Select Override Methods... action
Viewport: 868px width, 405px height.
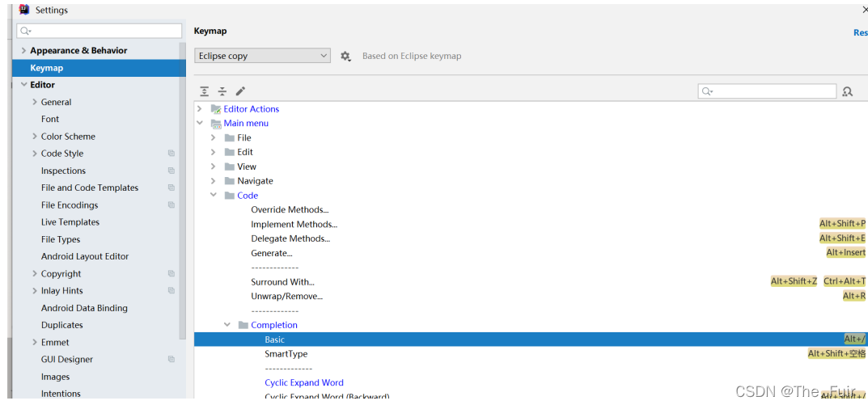[290, 209]
